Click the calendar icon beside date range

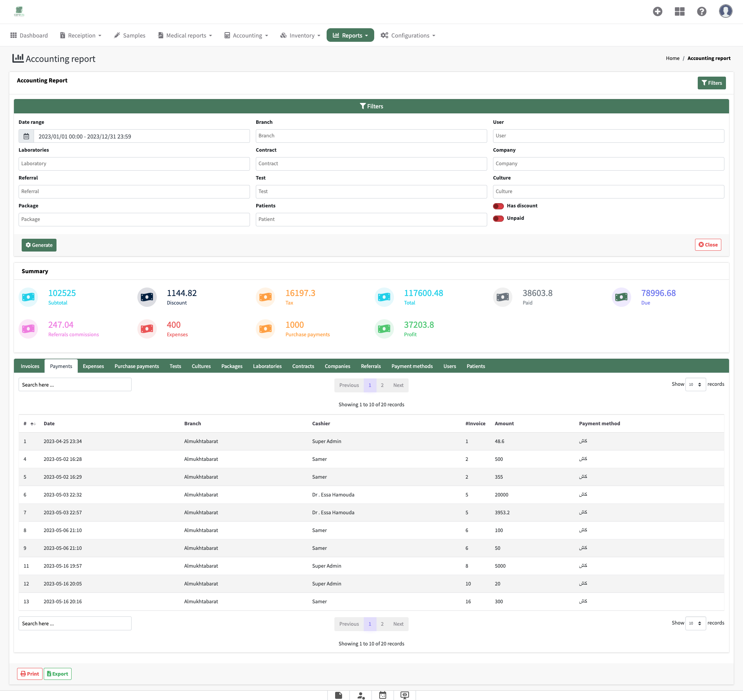click(26, 136)
